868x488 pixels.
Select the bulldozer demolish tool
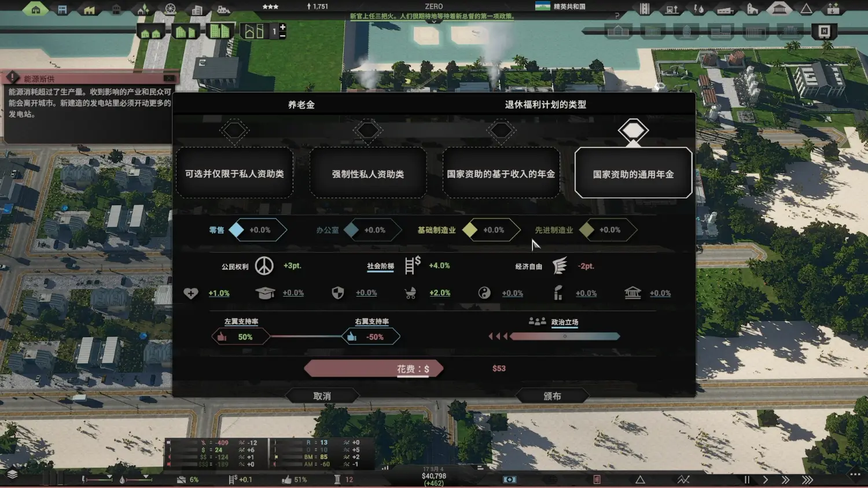pyautogui.click(x=223, y=10)
